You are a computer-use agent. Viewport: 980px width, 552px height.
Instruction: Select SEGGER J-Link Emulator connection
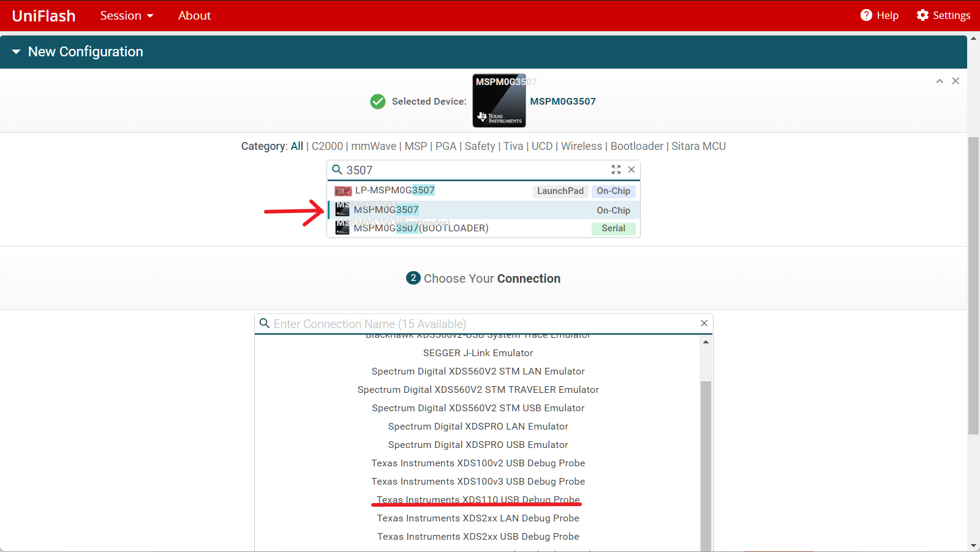point(478,353)
